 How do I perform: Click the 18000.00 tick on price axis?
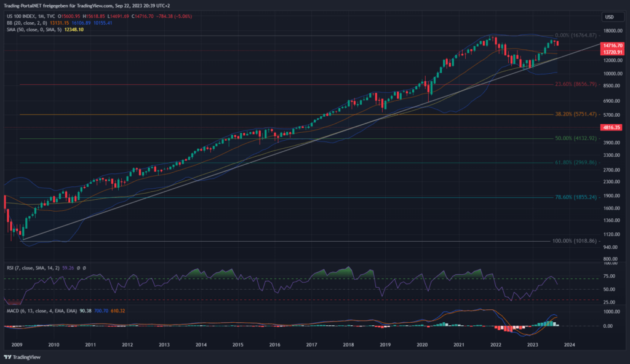coord(613,31)
